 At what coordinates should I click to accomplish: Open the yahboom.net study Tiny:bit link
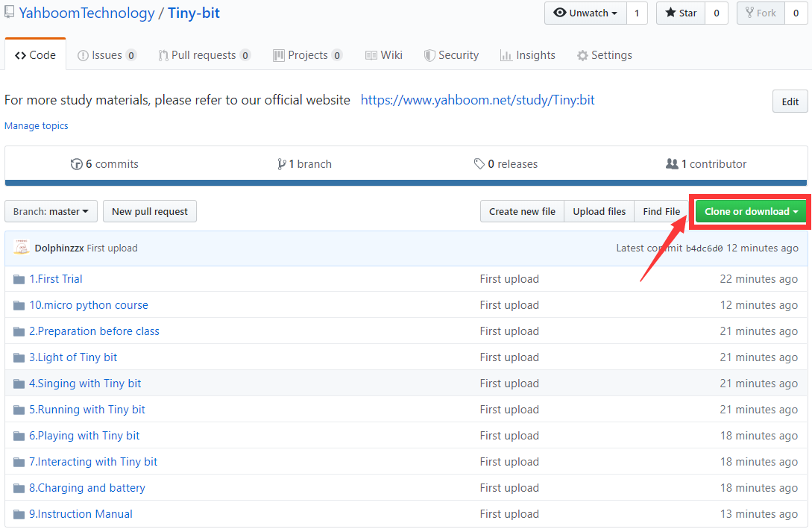pyautogui.click(x=477, y=100)
